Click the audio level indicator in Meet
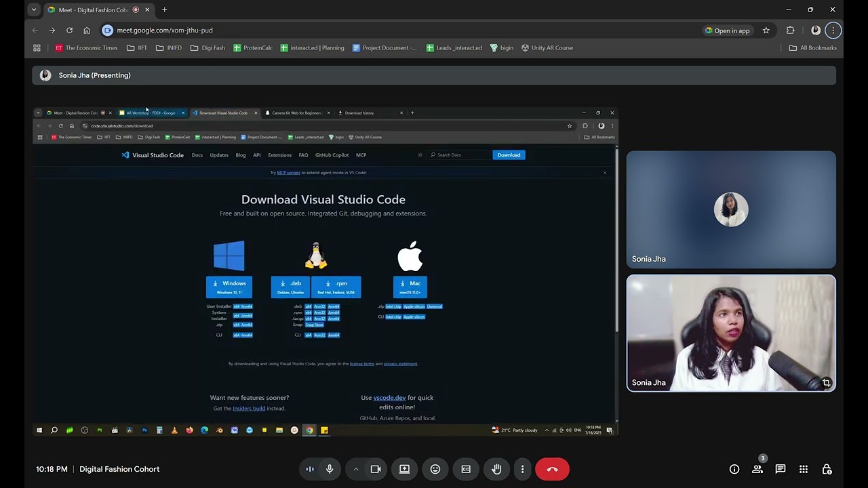 310,469
